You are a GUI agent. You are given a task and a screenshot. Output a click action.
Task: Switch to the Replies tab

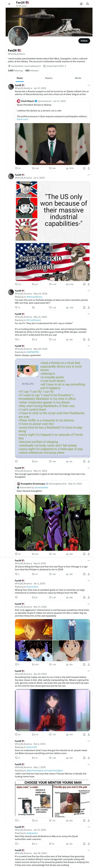coord(49,78)
